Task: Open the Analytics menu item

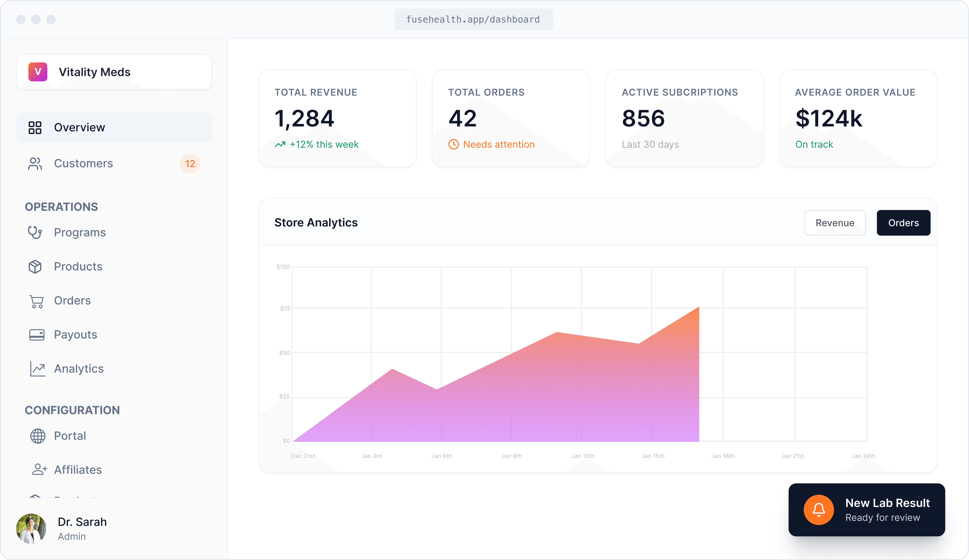Action: [x=79, y=369]
